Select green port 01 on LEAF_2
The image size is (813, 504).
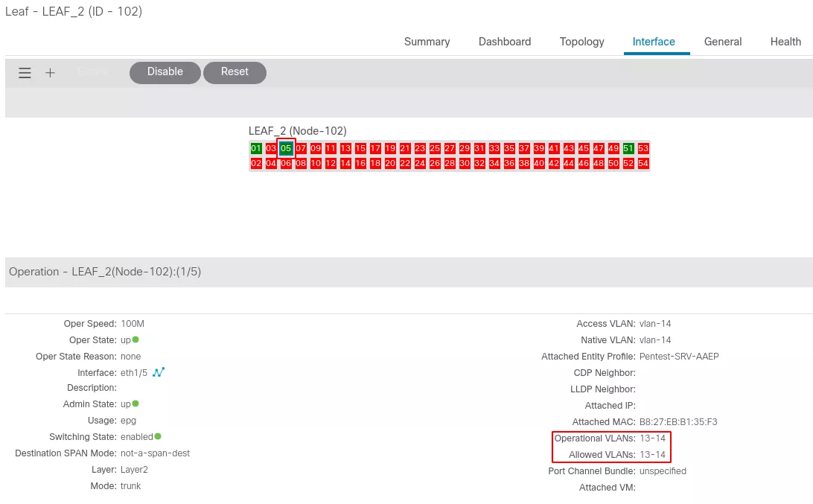[256, 148]
